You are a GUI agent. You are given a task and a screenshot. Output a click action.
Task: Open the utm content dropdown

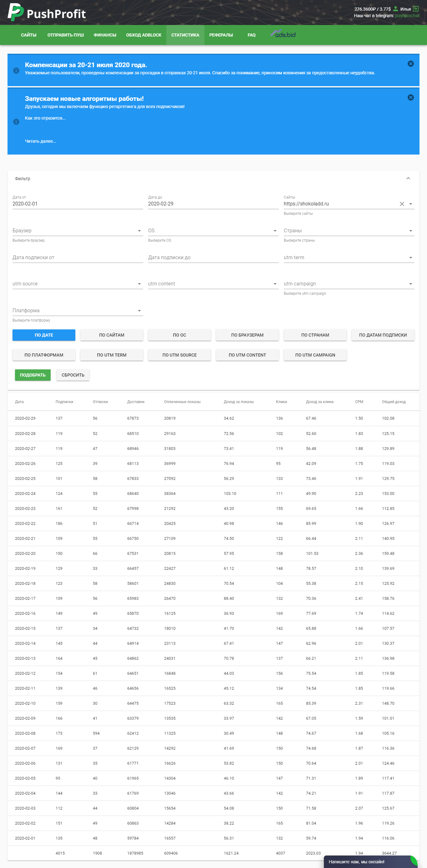tap(275, 284)
